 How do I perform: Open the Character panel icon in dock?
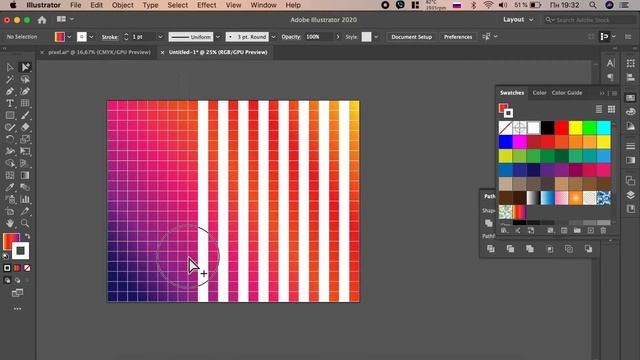click(x=611, y=63)
